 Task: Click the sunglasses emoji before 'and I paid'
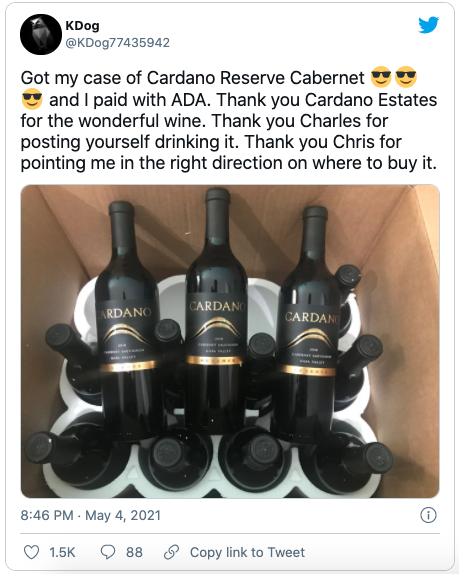click(32, 99)
